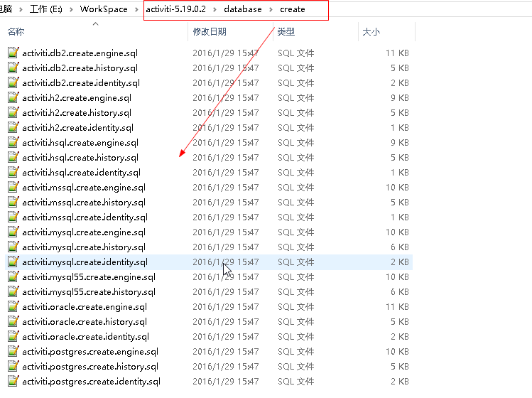Click the SQL 文件 type of activiti.postgres.create.history.sql
The image size is (532, 398).
(296, 367)
